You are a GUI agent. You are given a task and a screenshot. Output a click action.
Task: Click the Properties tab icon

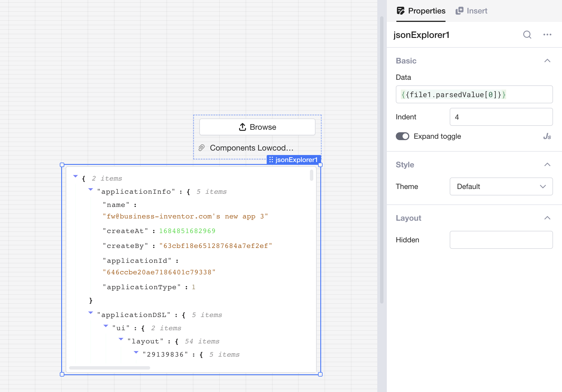(401, 11)
